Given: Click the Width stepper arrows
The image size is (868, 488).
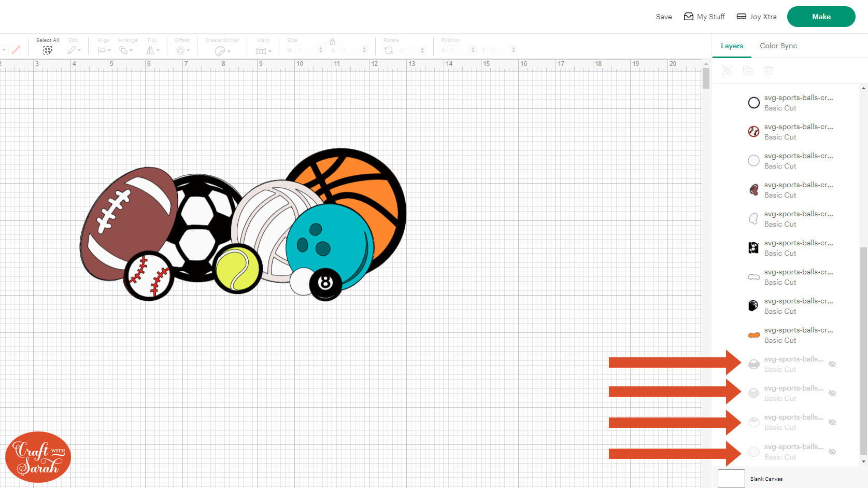Looking at the screenshot, I should pyautogui.click(x=321, y=50).
